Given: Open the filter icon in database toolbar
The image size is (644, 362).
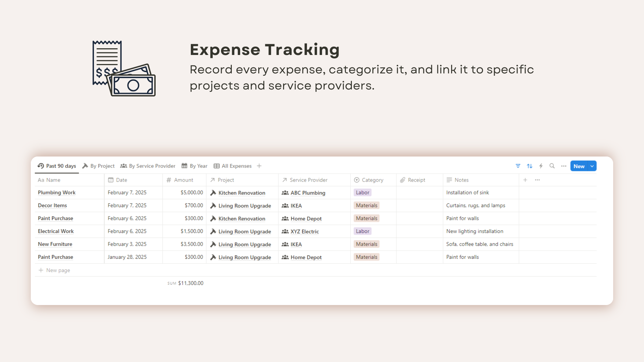Looking at the screenshot, I should point(518,166).
